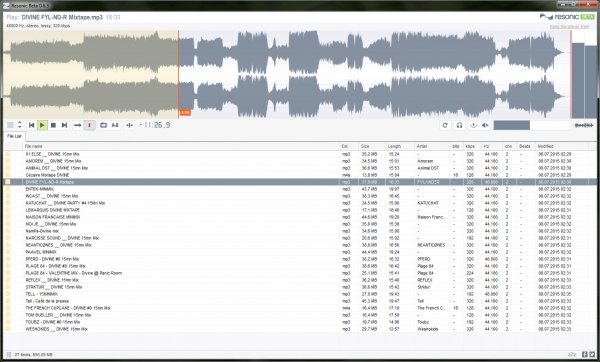The image size is (600, 362).
Task: Click the waveform zoom/marker icon beside the time
Action: click(x=130, y=125)
